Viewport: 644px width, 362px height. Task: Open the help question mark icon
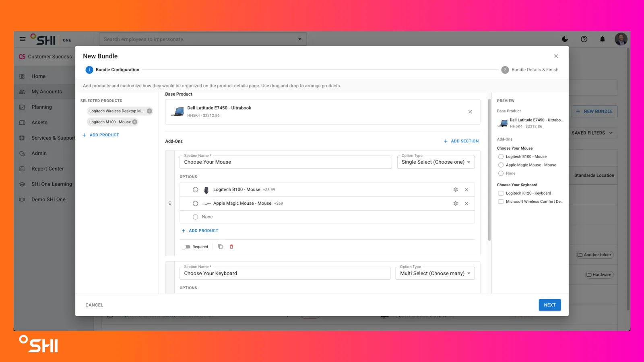[584, 39]
